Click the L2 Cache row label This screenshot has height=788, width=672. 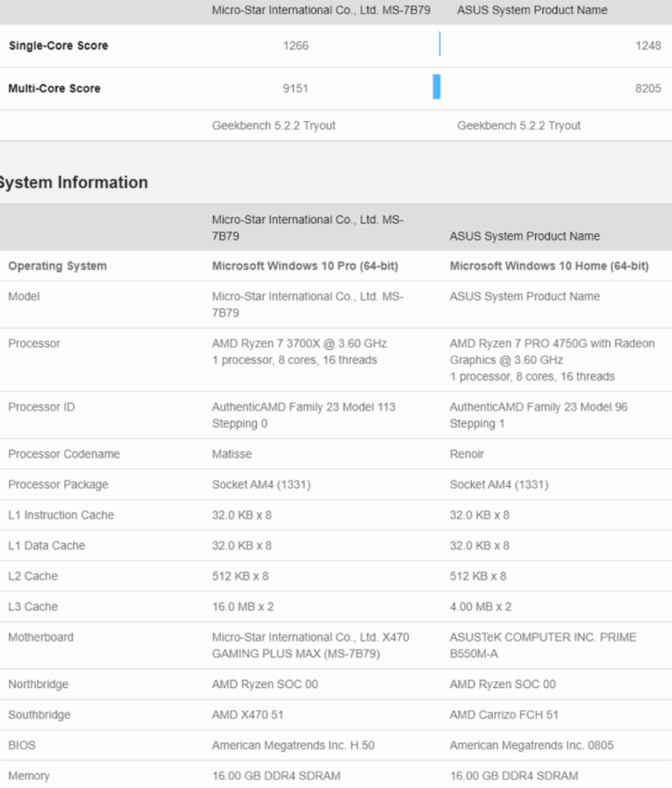[33, 576]
